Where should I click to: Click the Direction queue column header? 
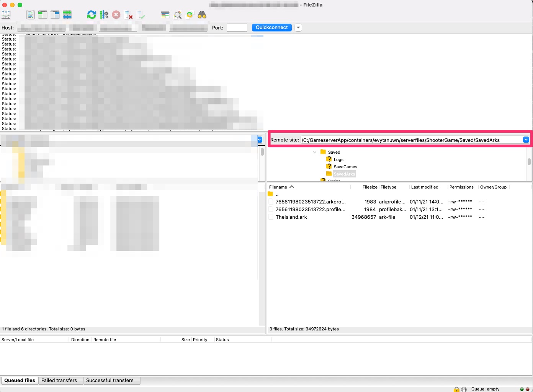80,340
